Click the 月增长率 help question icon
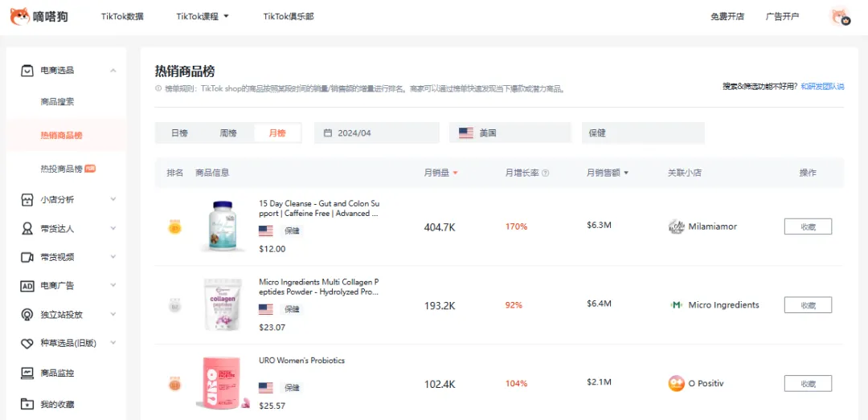 click(x=545, y=173)
